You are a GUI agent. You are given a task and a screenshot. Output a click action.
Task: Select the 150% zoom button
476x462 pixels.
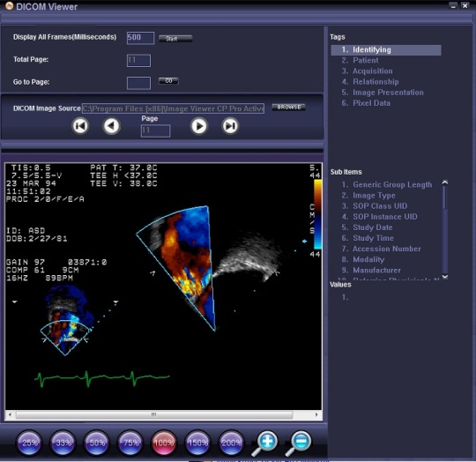(197, 443)
